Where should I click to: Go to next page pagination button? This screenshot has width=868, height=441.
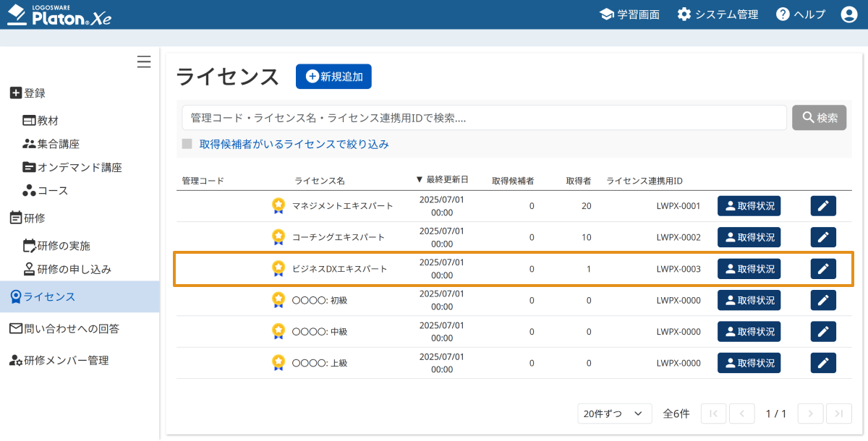point(810,414)
